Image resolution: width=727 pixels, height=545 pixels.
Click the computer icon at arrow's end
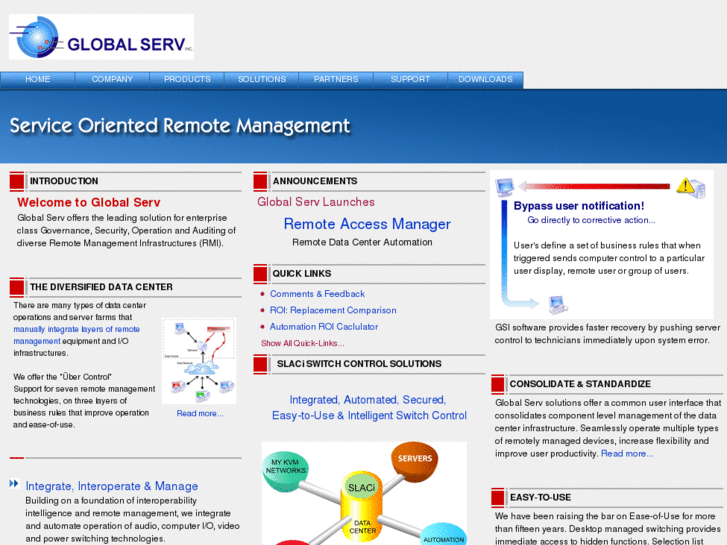pyautogui.click(x=558, y=305)
